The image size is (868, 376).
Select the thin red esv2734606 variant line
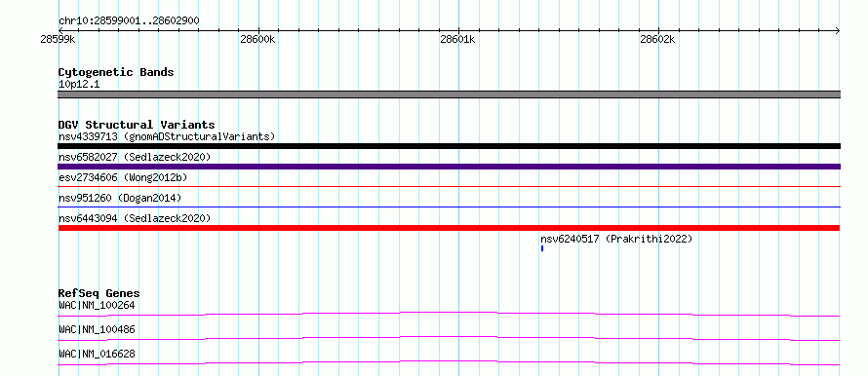[x=449, y=187]
